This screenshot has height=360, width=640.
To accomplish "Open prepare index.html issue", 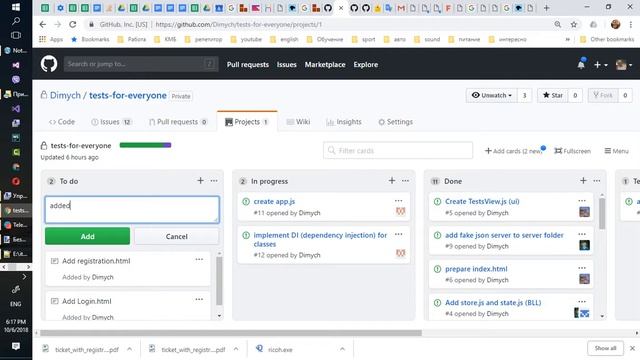I will (476, 269).
